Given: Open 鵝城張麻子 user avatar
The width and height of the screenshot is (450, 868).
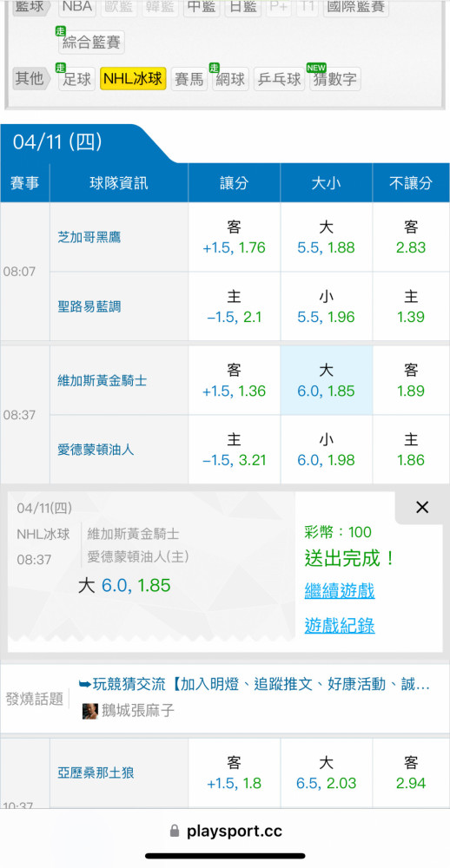Looking at the screenshot, I should pos(90,711).
